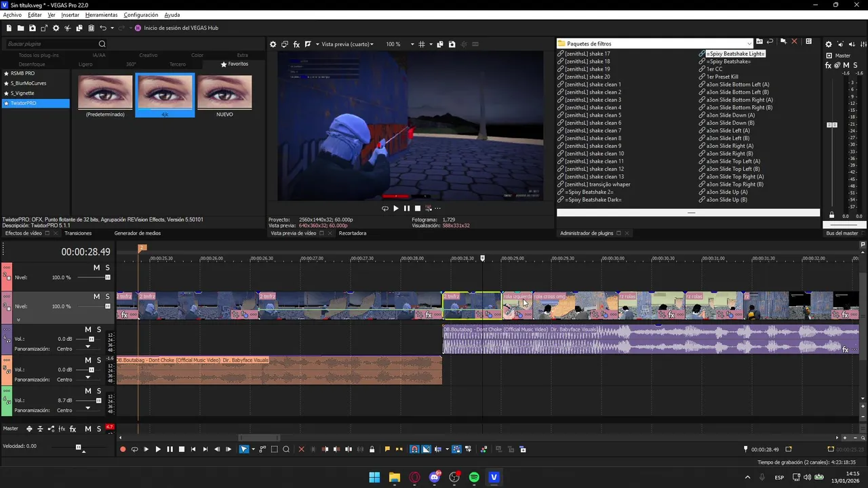The image size is (868, 488).
Task: Select the Favoritos plug-in category
Action: coord(235,64)
